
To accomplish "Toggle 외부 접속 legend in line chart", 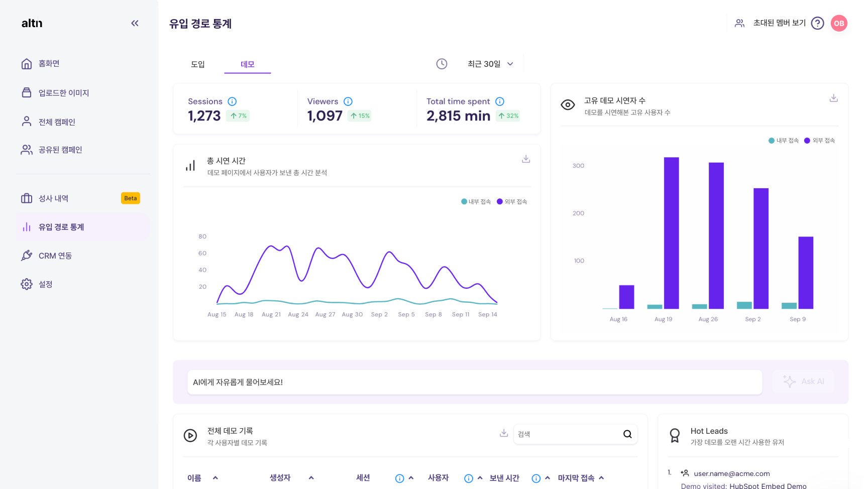I will (x=512, y=202).
